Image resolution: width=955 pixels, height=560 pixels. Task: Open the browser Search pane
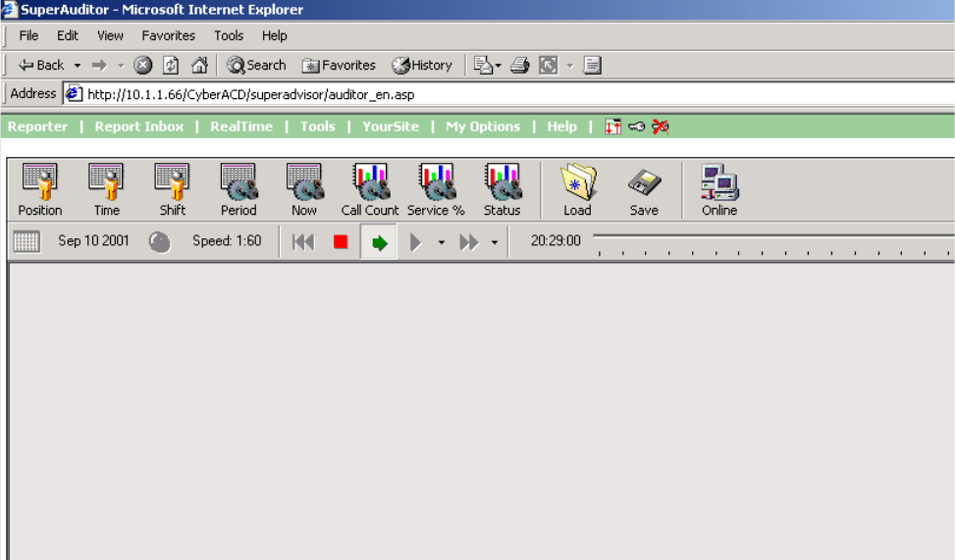coord(256,65)
